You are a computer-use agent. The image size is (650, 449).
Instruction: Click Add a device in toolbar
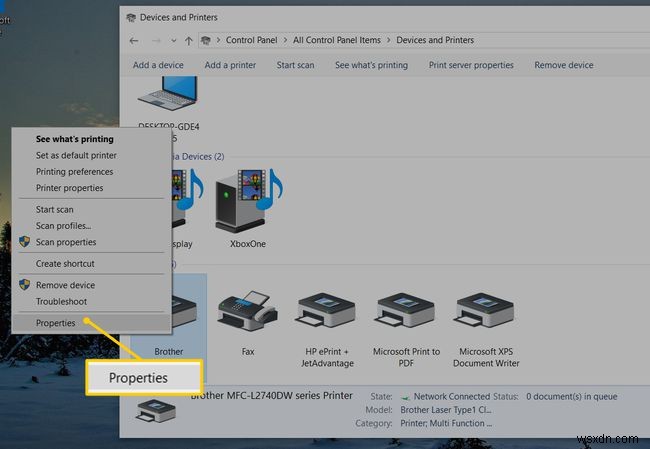point(158,65)
